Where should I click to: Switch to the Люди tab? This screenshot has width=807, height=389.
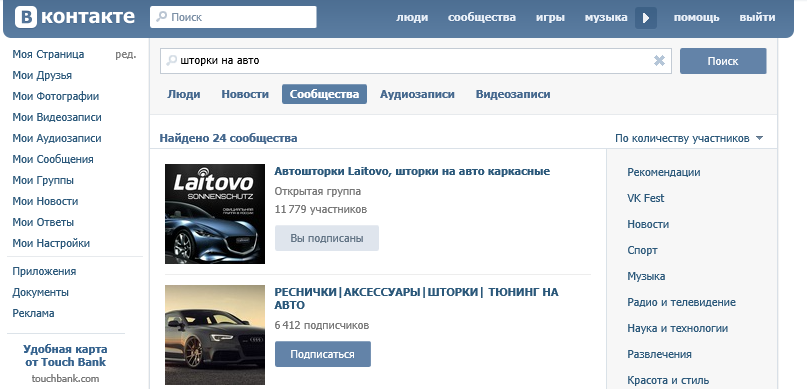[184, 94]
